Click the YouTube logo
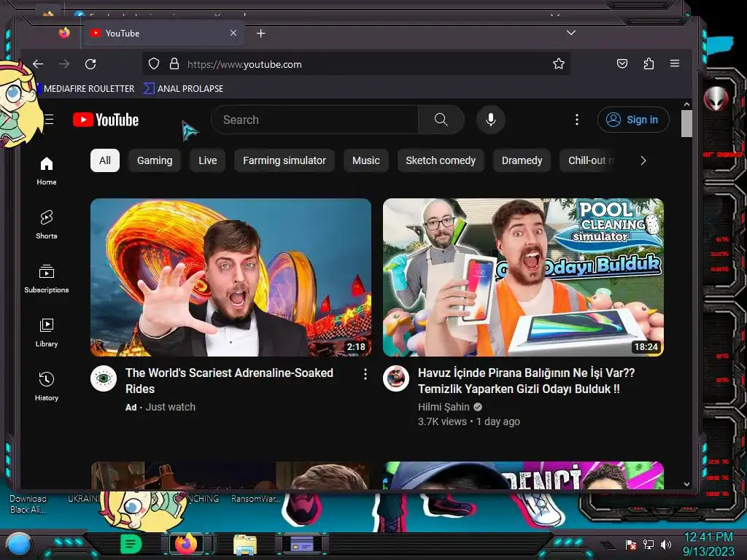 (x=106, y=120)
